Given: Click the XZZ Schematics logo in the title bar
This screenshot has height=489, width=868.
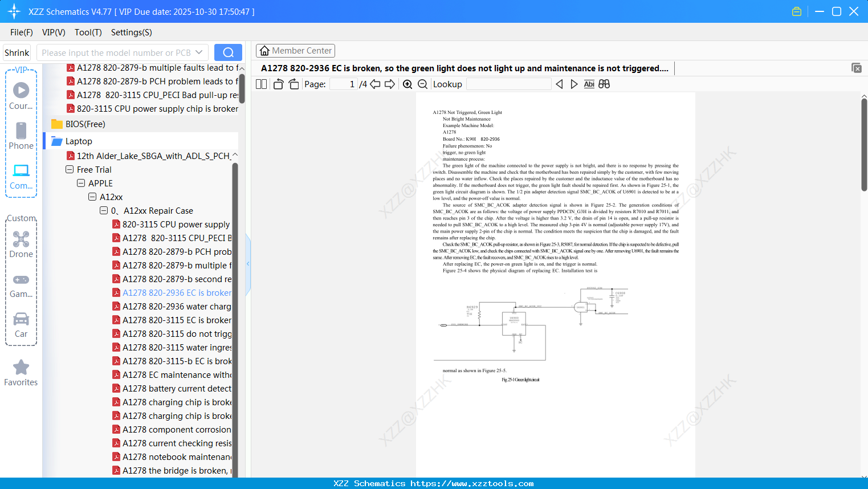Looking at the screenshot, I should click(x=14, y=11).
